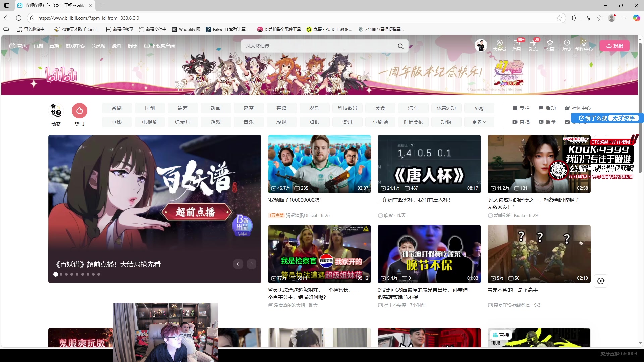Click the search magnifier icon
Image resolution: width=644 pixels, height=362 pixels.
coord(400,46)
